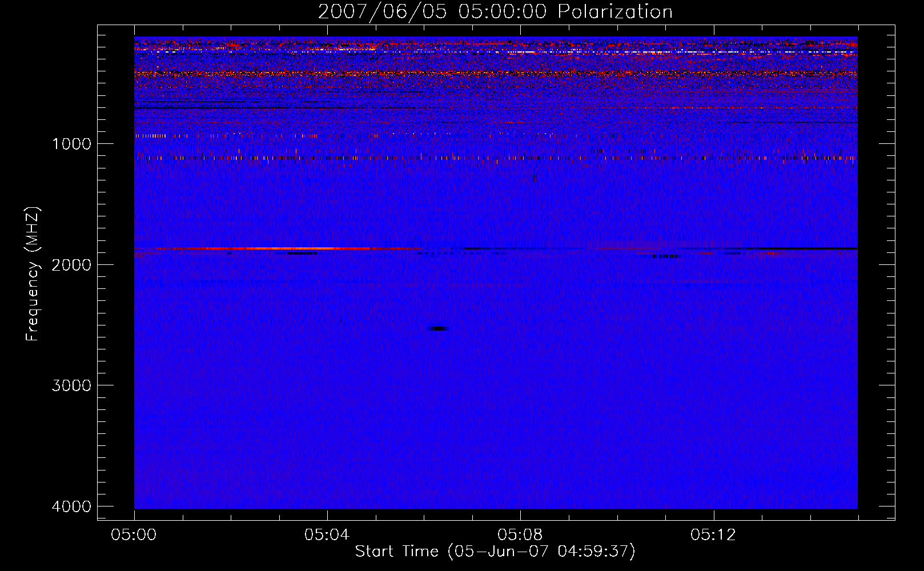
Task: Choose the 05:12 time tick label
Action: [x=713, y=535]
